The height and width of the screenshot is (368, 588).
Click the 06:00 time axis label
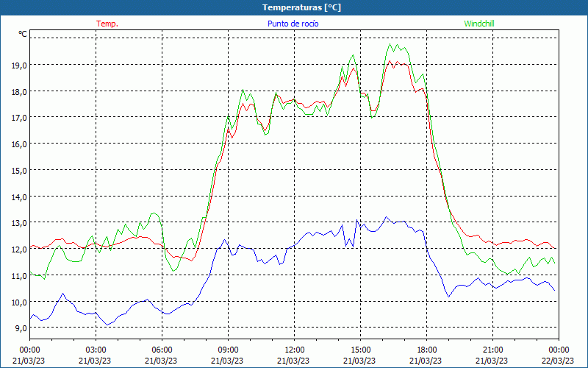point(162,350)
